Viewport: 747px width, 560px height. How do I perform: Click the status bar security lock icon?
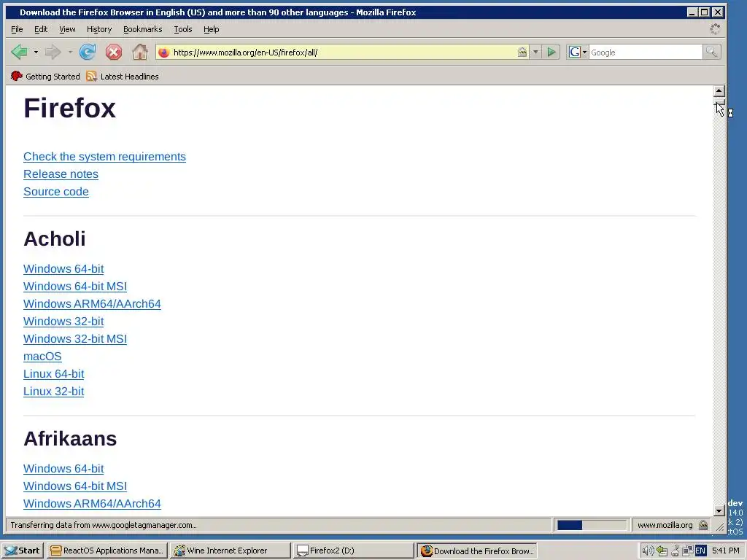tap(703, 525)
